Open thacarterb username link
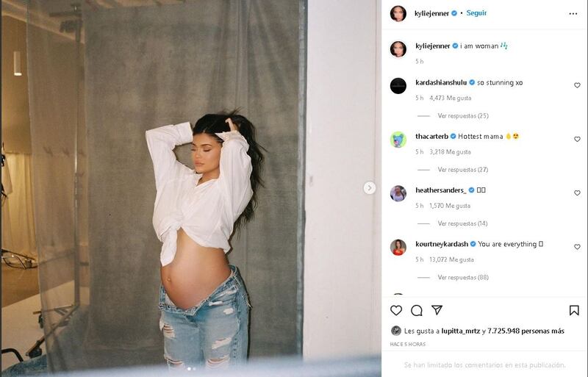This screenshot has width=588, height=377. pyautogui.click(x=431, y=137)
